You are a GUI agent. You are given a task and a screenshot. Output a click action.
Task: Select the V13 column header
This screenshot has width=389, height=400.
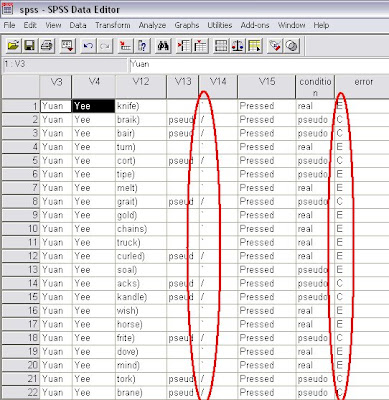(183, 87)
